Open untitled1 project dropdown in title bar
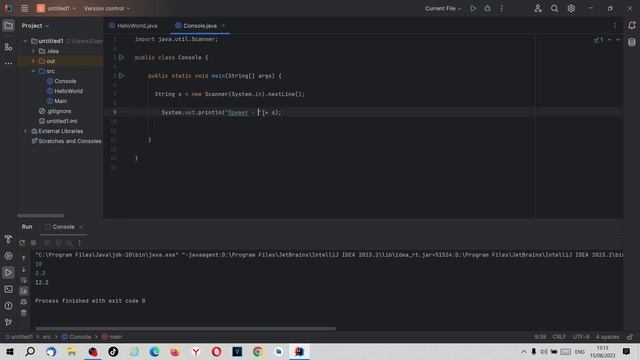The width and height of the screenshot is (640, 360). [x=56, y=8]
